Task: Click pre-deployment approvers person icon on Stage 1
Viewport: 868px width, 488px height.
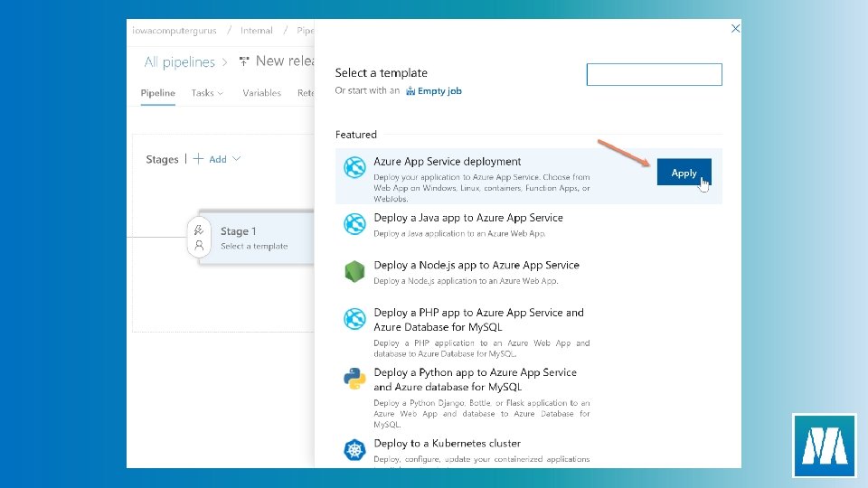Action: tap(199, 245)
